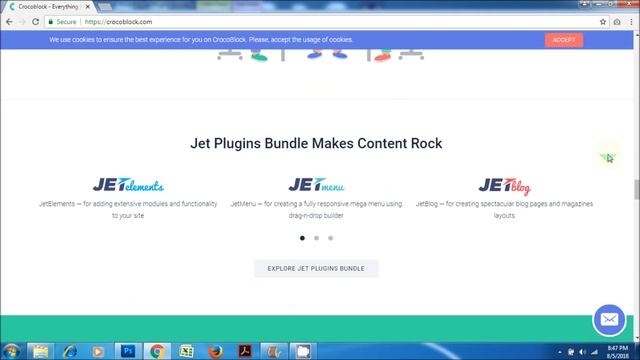640x360 pixels.
Task: Open the Chrome three-dot menu
Action: [631, 22]
